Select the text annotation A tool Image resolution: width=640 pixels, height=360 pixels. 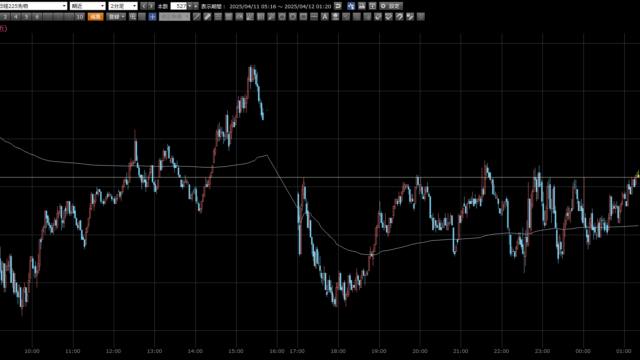click(324, 17)
